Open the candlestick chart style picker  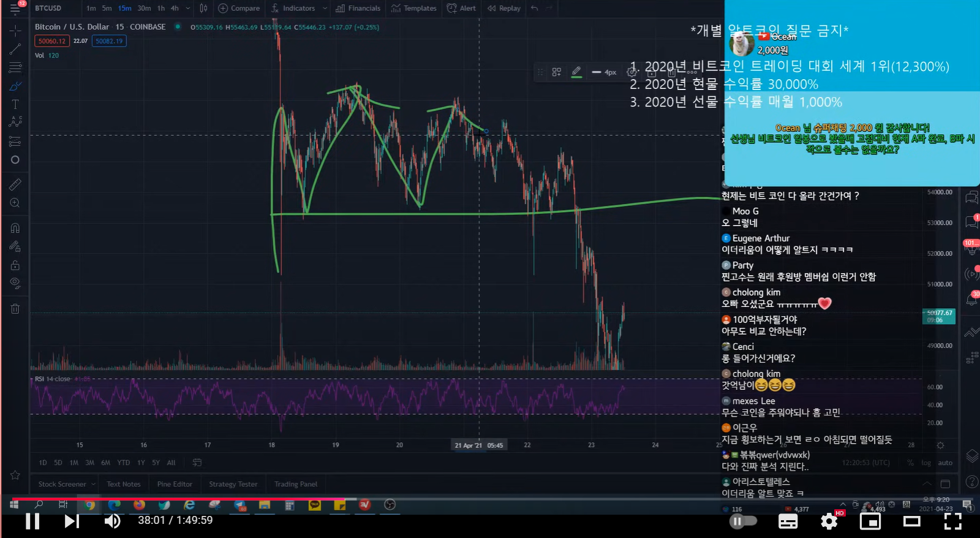(x=203, y=8)
